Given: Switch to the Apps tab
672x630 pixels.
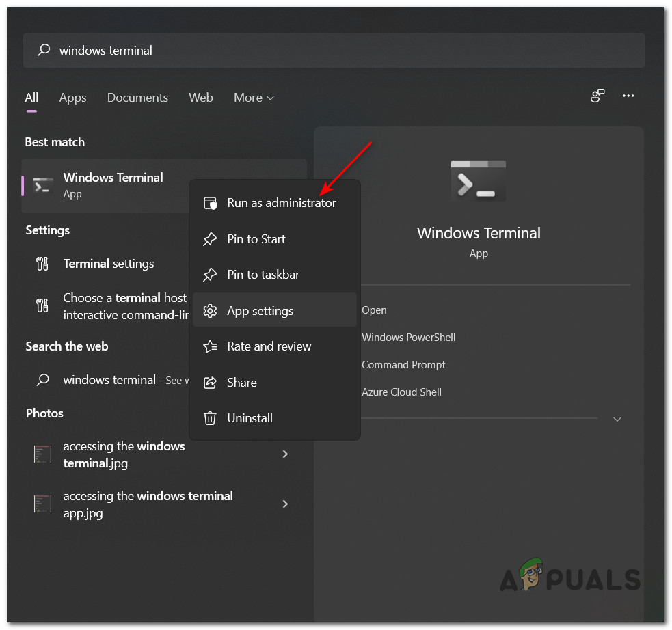Looking at the screenshot, I should point(73,98).
